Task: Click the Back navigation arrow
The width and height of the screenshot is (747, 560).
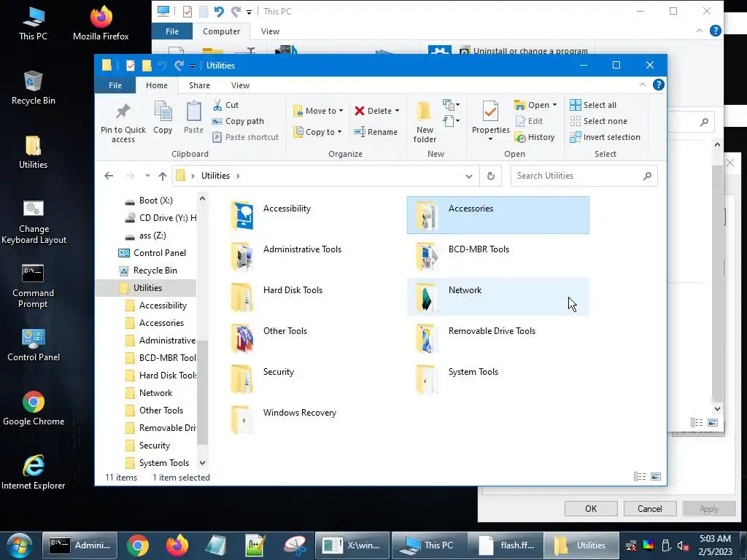Action: tap(109, 176)
